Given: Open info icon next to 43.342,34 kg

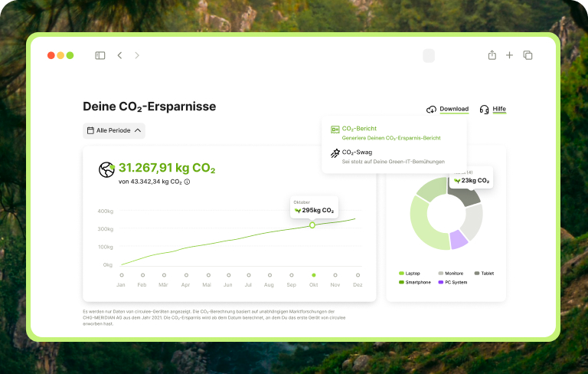Looking at the screenshot, I should (x=187, y=182).
